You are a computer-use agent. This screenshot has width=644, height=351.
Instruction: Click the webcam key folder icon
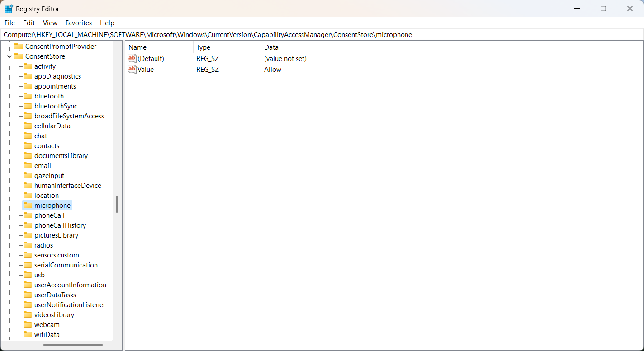pyautogui.click(x=28, y=324)
